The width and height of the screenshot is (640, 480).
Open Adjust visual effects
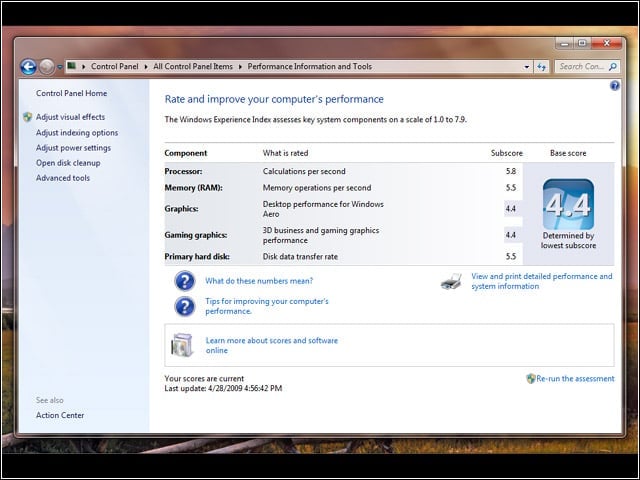click(x=70, y=117)
